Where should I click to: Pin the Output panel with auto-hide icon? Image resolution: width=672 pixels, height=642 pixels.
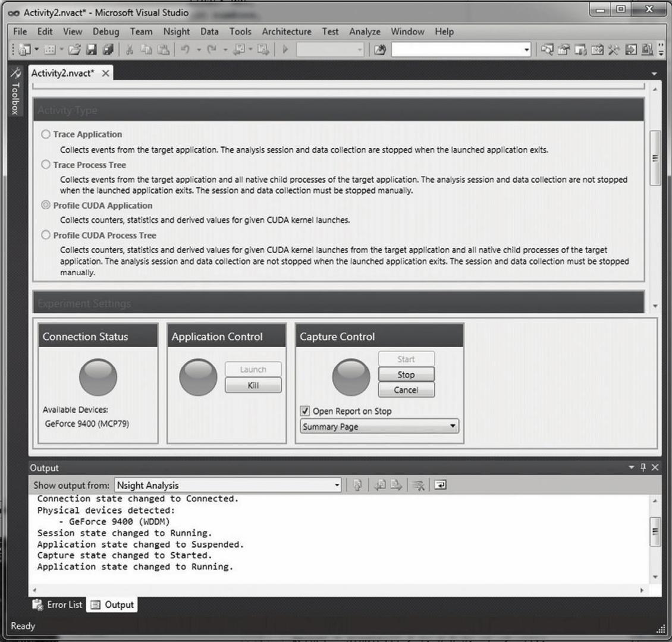(643, 467)
